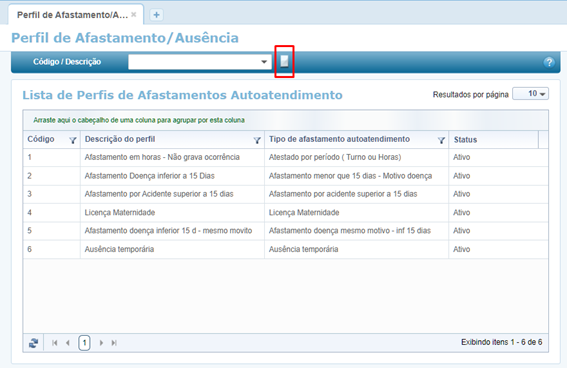The width and height of the screenshot is (567, 368).
Task: Click 'Exibindo itens 1 - 6 de 6'
Action: pos(502,342)
